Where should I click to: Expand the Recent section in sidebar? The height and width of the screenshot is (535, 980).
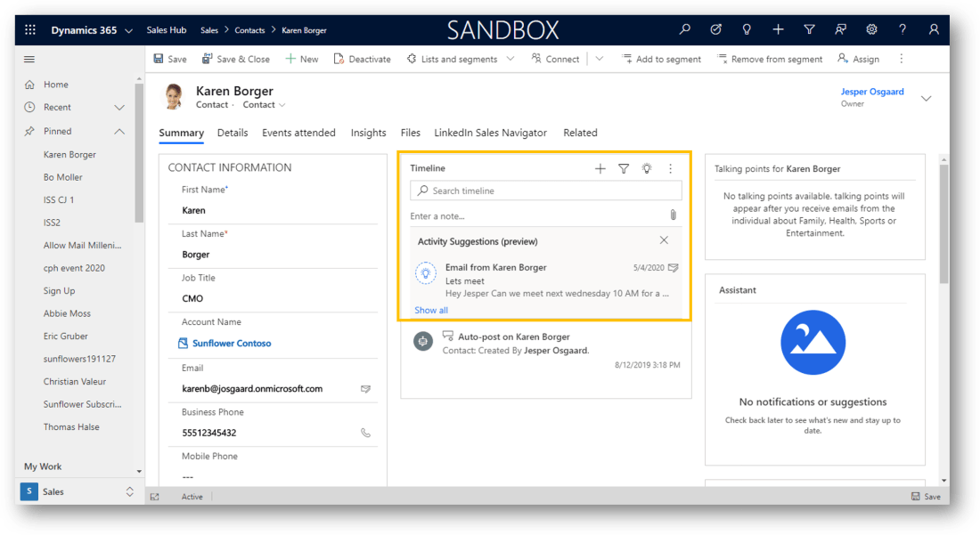coord(119,108)
